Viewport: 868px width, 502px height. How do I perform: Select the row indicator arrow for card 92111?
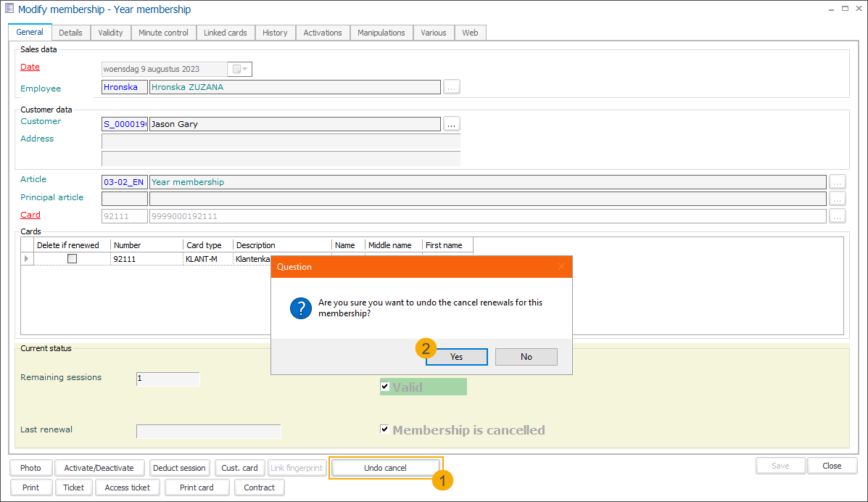coord(28,259)
